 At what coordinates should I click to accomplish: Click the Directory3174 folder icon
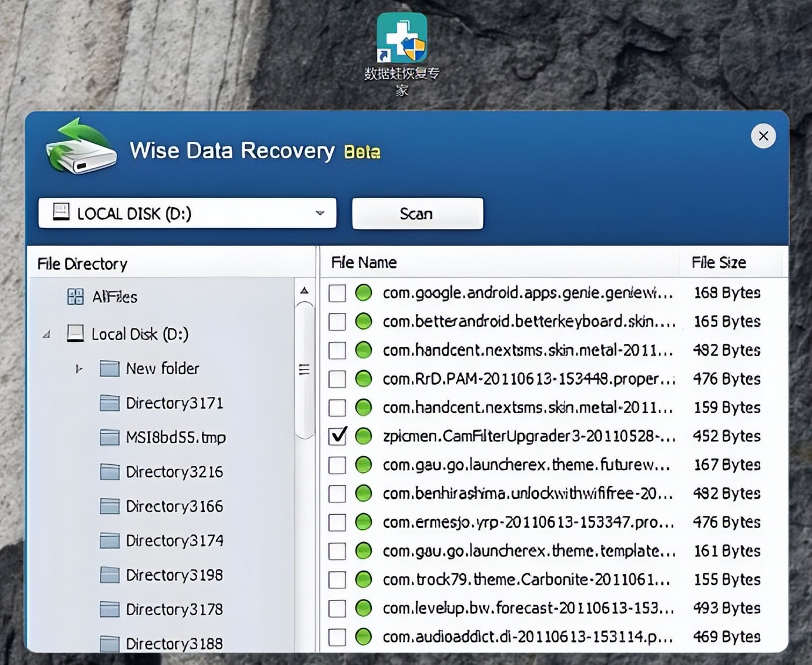[110, 540]
